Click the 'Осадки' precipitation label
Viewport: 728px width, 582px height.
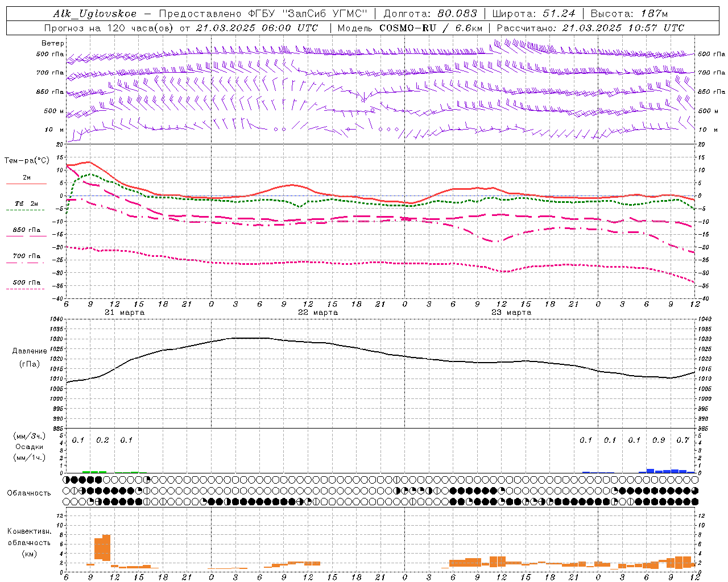click(x=29, y=447)
